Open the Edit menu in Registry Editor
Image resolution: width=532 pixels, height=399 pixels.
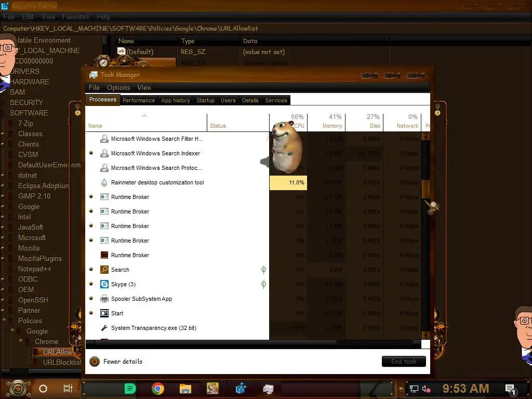pos(28,17)
